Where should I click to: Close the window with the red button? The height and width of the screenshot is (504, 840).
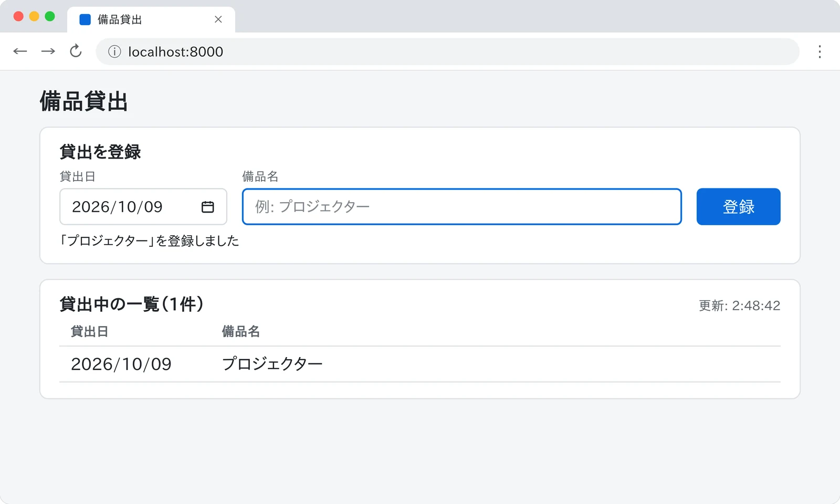pos(18,16)
